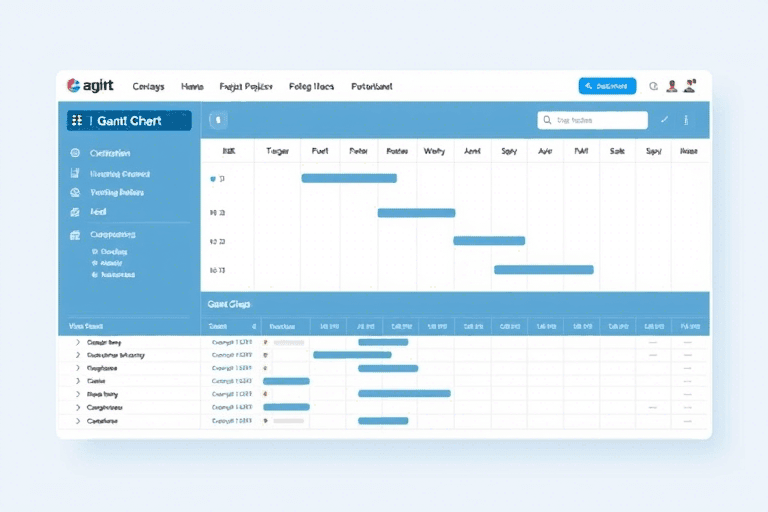Click the first sidebar item's circular icon
This screenshot has height=512, width=768.
pyautogui.click(x=75, y=154)
